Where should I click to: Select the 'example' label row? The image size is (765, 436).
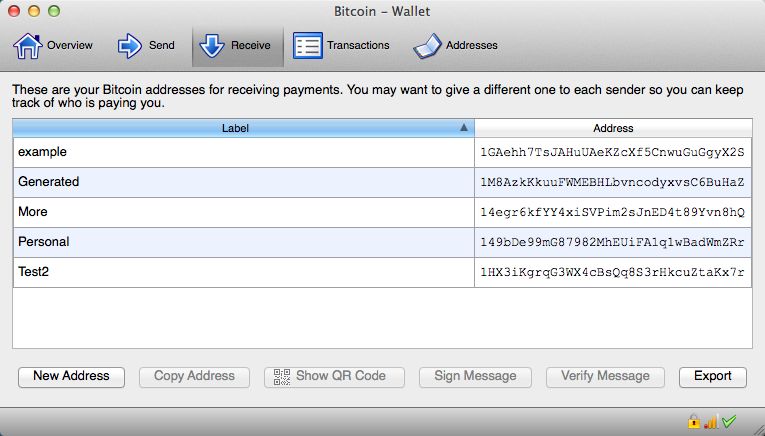point(243,152)
